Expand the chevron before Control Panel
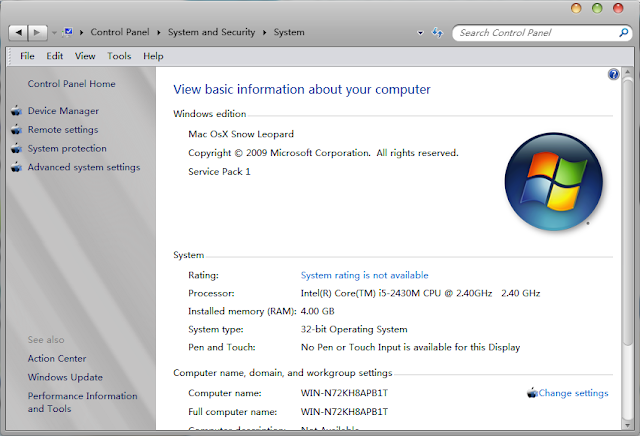 82,32
